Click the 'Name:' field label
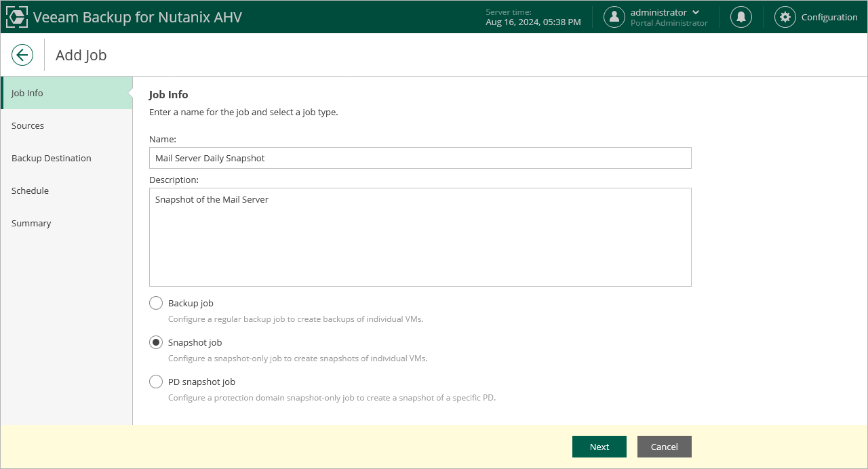Viewport: 868px width, 469px height. 163,139
